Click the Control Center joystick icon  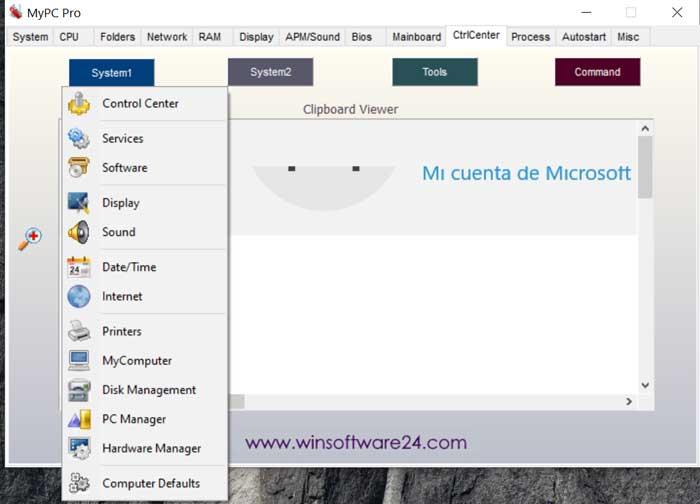pos(79,104)
